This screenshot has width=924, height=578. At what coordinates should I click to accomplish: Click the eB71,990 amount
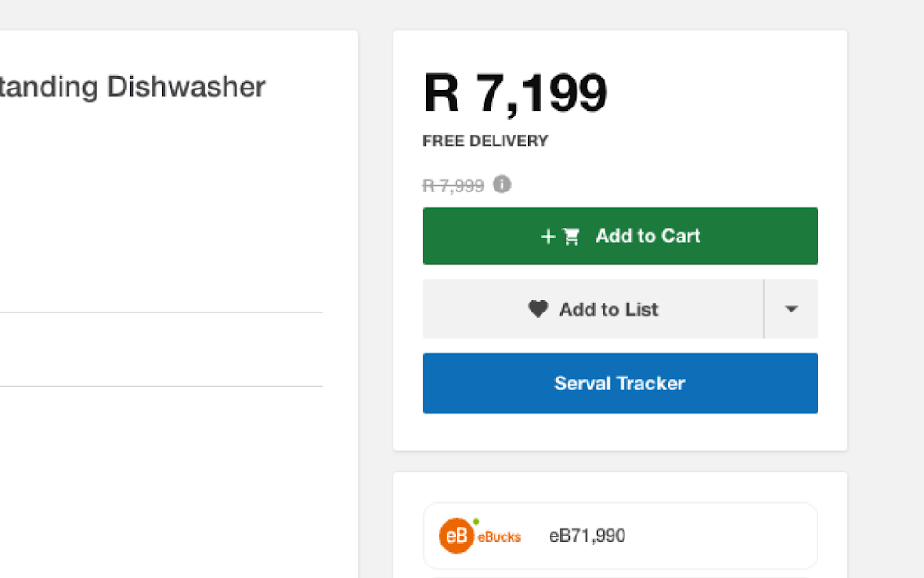point(587,536)
